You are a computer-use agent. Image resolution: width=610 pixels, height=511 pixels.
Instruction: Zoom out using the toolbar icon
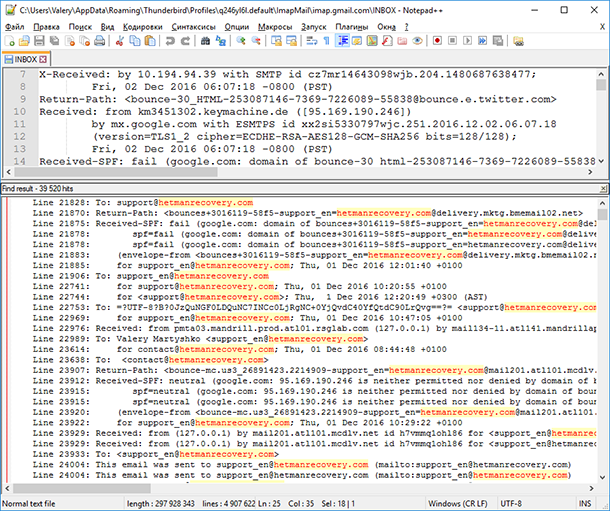(x=256, y=41)
